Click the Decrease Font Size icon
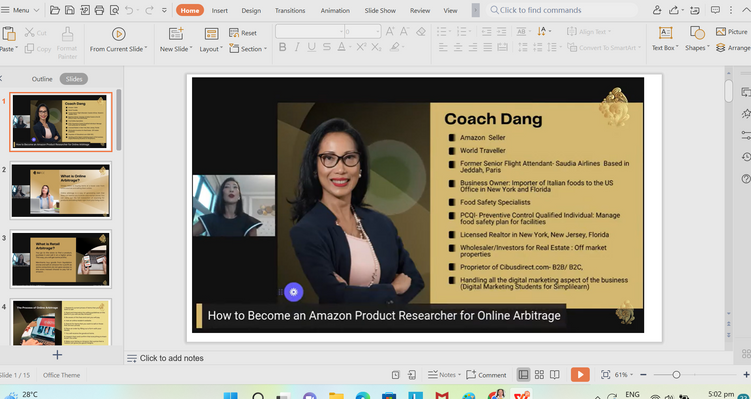Viewport: 751px width, 399px height. pyautogui.click(x=404, y=32)
